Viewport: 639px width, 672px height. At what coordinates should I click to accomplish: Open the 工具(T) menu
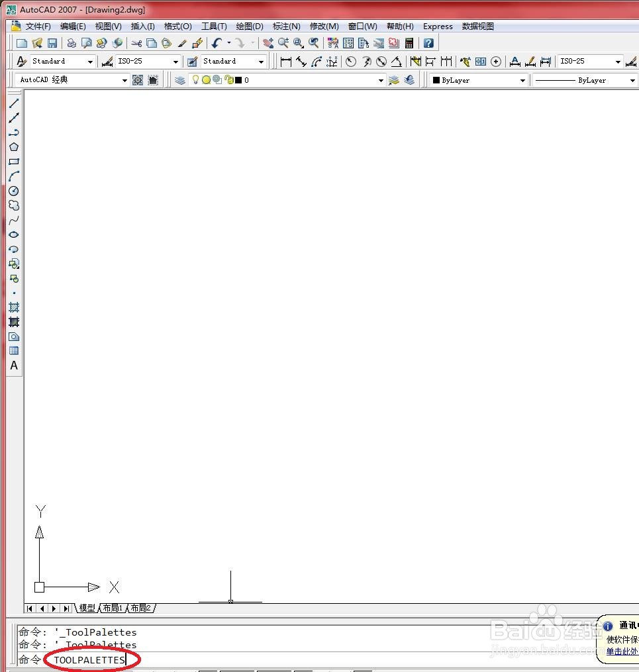(214, 26)
